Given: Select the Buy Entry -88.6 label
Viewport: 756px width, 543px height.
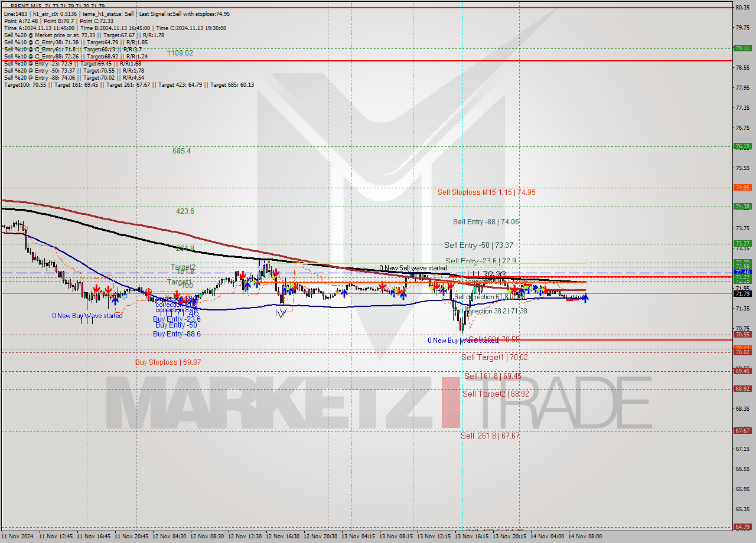Looking at the screenshot, I should (x=177, y=333).
